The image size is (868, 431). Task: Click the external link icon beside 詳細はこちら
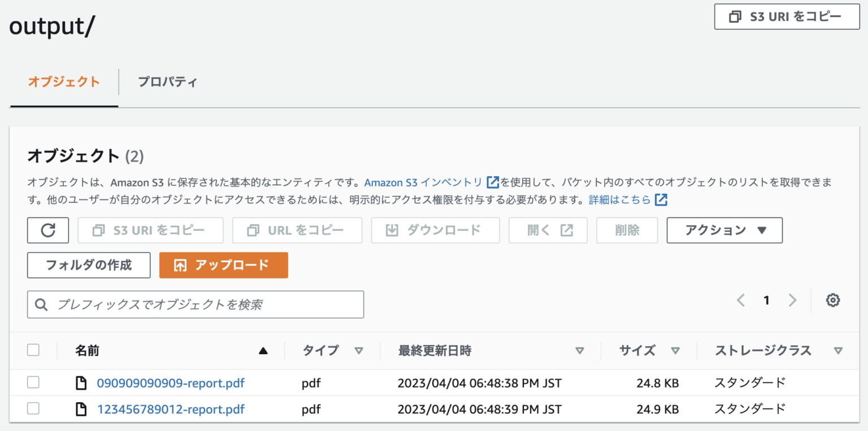(661, 199)
